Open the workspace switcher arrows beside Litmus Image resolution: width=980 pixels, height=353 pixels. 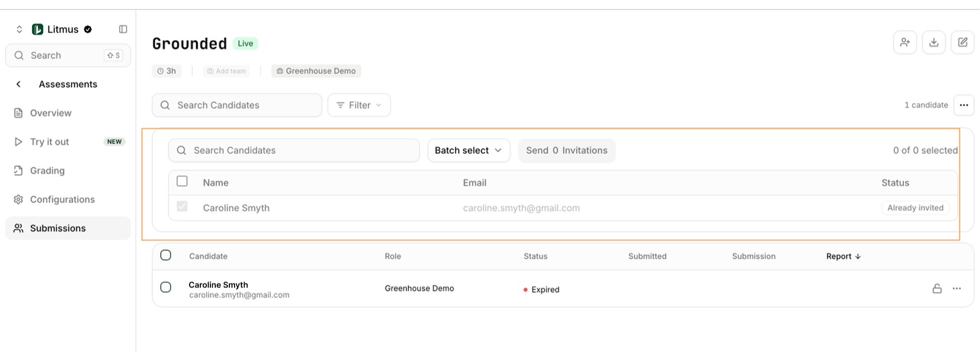coord(19,29)
